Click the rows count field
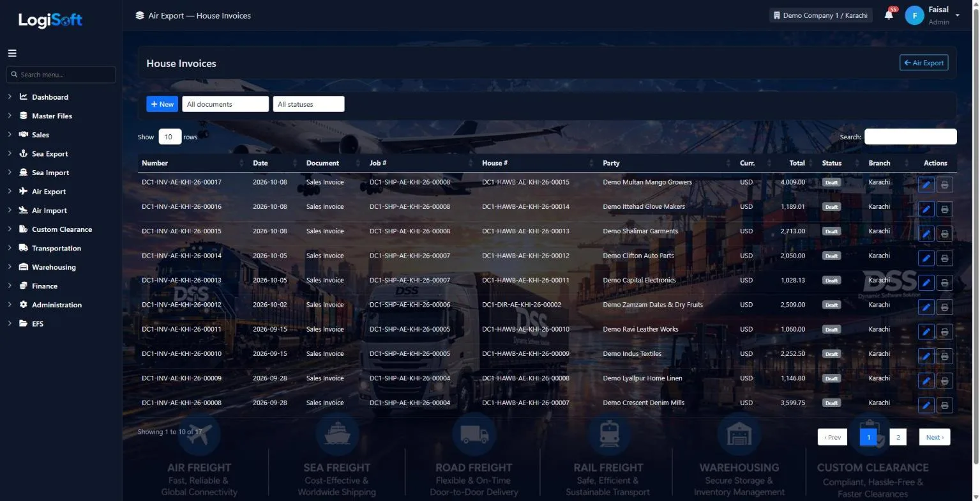The width and height of the screenshot is (980, 501). click(x=170, y=137)
